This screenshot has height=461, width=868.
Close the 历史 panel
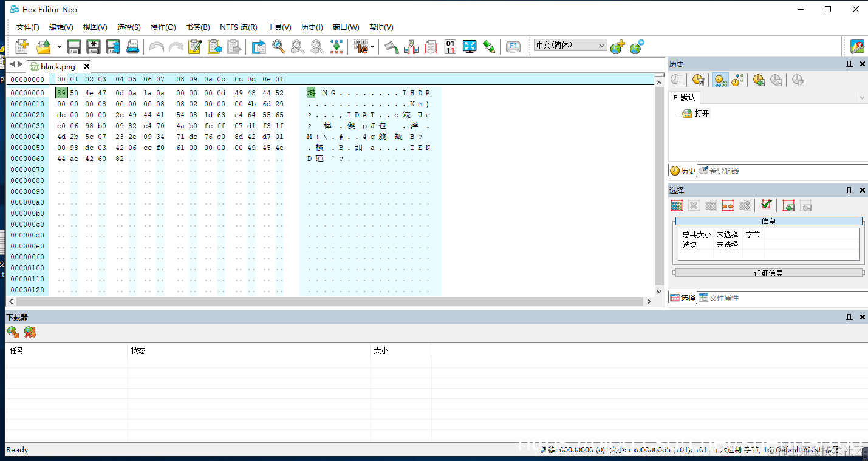click(862, 64)
